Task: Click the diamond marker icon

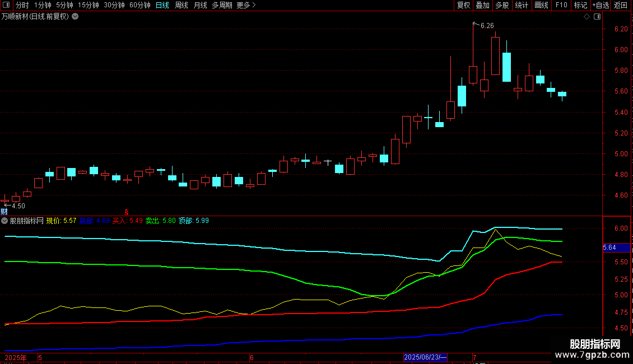Action: 587,17
